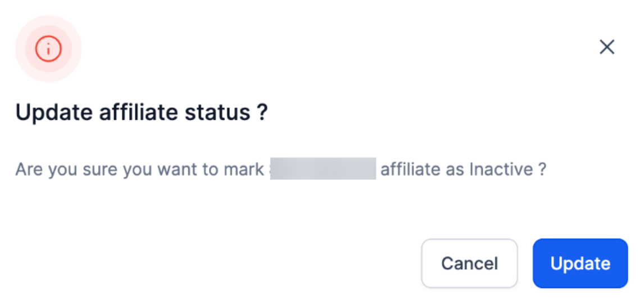Cancel the affiliate status change
Image resolution: width=644 pixels, height=300 pixels.
[x=469, y=263]
